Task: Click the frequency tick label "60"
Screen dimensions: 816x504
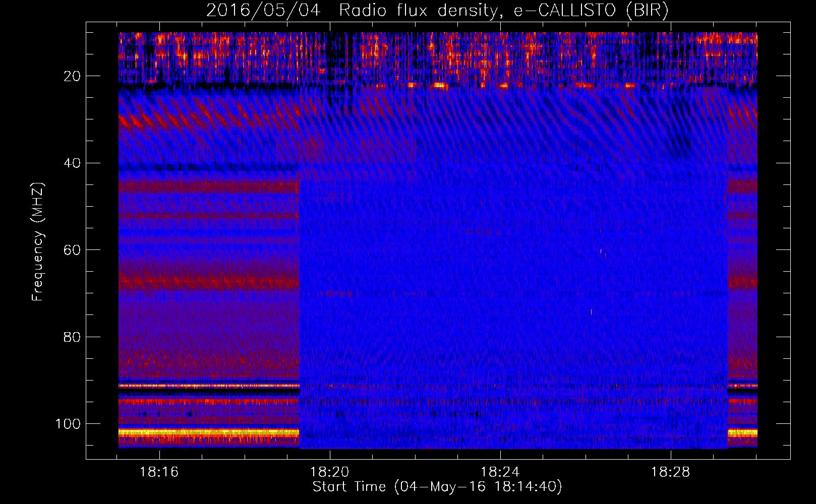Action: click(72, 250)
